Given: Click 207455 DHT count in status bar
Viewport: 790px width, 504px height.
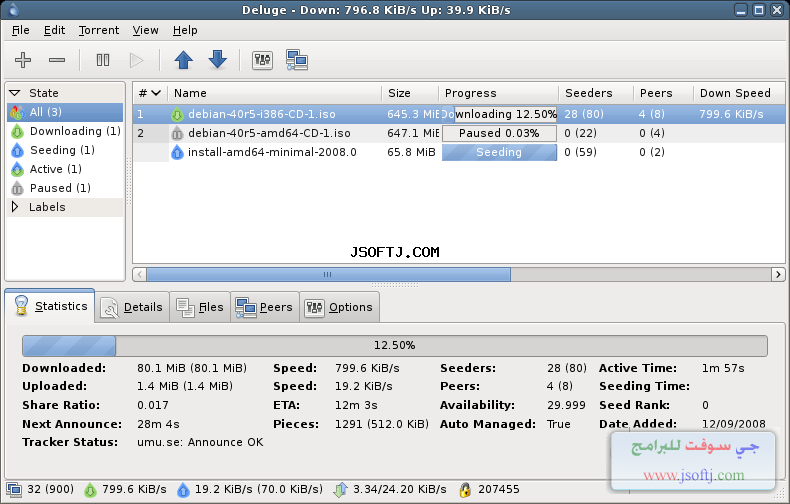Looking at the screenshot, I should (x=499, y=489).
